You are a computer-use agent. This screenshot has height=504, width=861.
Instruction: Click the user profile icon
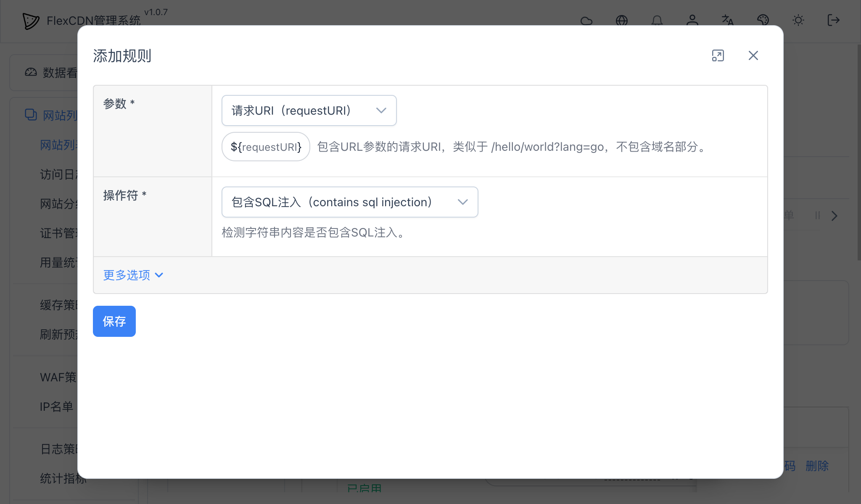pos(692,21)
